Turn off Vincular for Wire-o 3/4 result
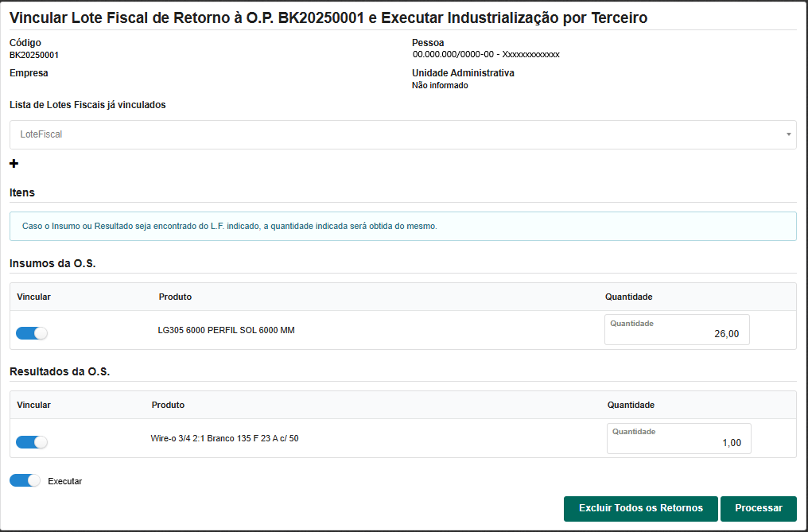This screenshot has height=532, width=808. (31, 440)
